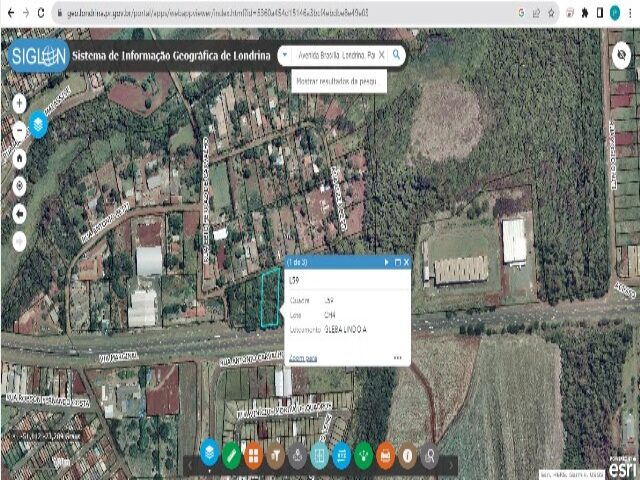The image size is (640, 480).
Task: Open the floating layers widget button
Action: (38, 124)
